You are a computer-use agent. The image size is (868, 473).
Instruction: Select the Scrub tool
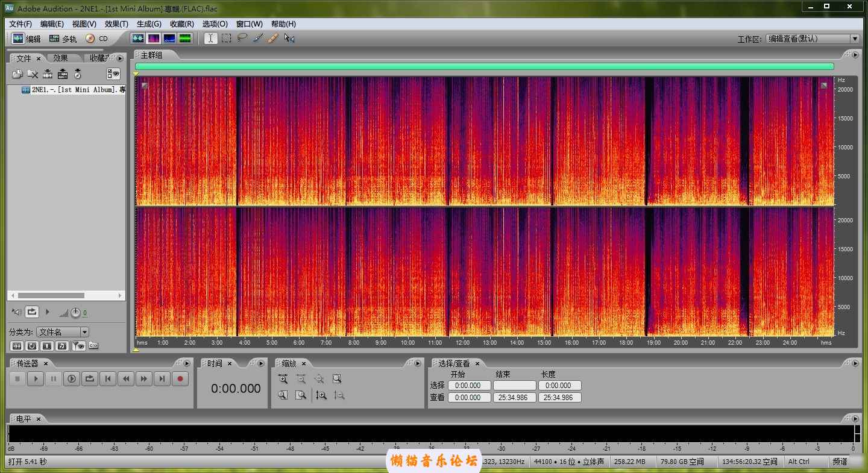(x=289, y=38)
